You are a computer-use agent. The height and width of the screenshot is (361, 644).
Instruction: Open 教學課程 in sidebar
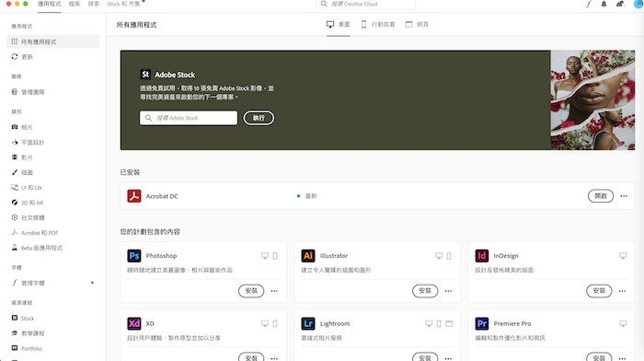28,333
